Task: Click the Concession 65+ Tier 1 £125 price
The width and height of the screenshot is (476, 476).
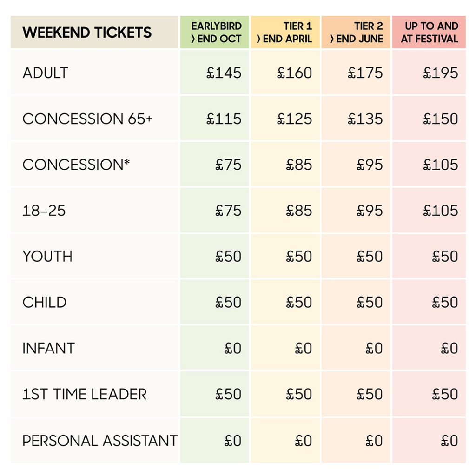Action: tap(294, 119)
